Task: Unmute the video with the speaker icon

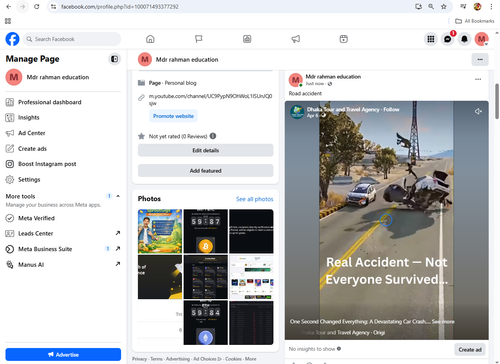Action: point(478,111)
